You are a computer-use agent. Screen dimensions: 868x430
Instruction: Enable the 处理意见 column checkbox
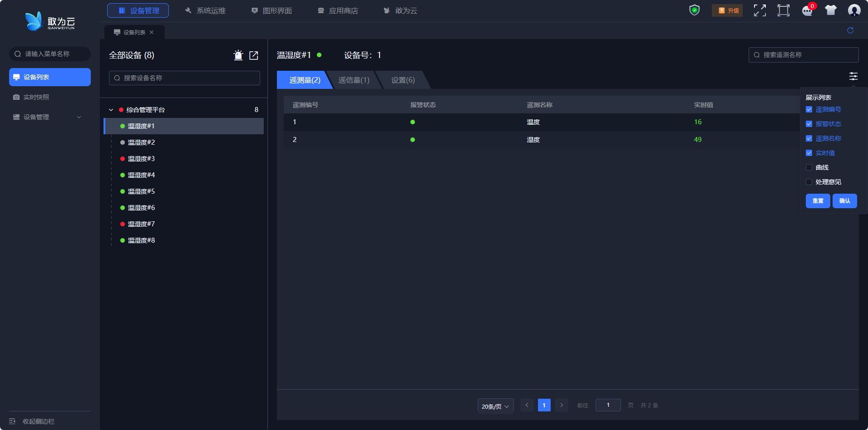coord(809,182)
